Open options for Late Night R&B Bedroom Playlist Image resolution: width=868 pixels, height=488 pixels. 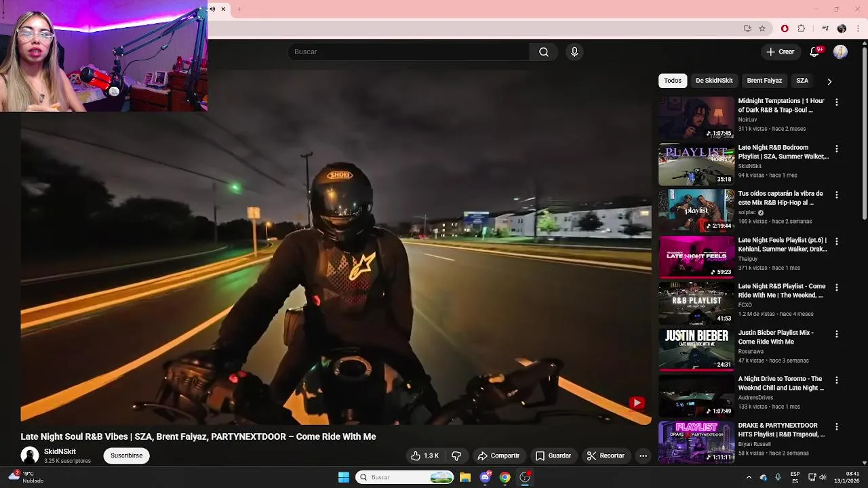[x=837, y=148]
